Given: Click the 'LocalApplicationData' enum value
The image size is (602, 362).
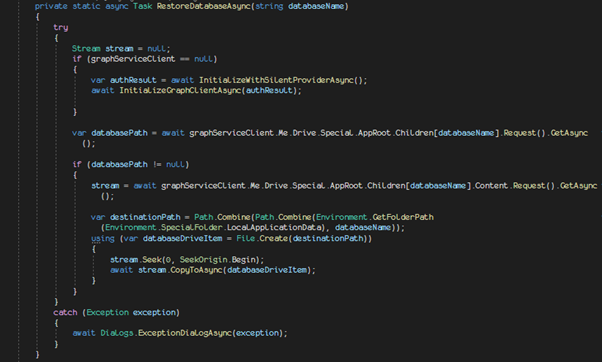Looking at the screenshot, I should tap(275, 228).
